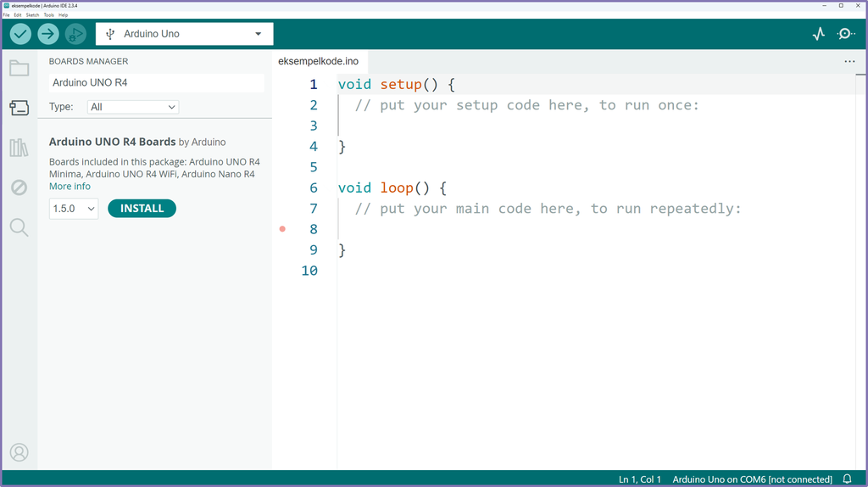Open the editor tab three-dots menu

pyautogui.click(x=849, y=61)
